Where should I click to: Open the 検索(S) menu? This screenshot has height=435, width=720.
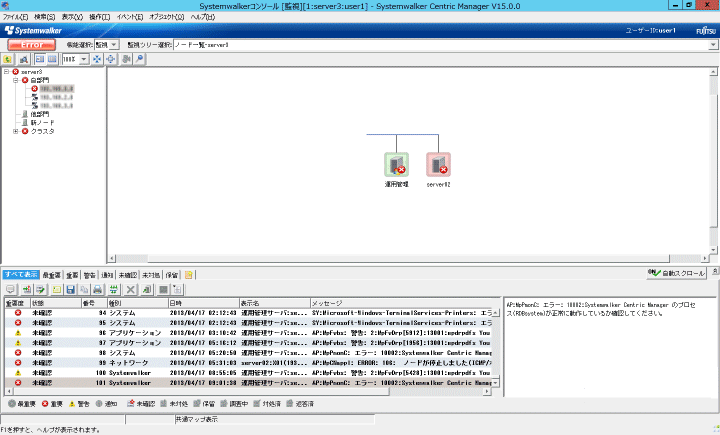pyautogui.click(x=45, y=17)
